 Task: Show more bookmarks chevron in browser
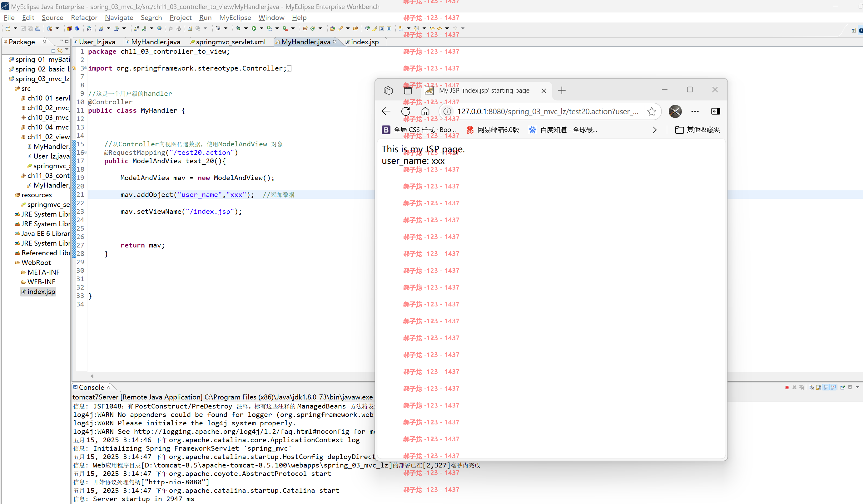[654, 130]
